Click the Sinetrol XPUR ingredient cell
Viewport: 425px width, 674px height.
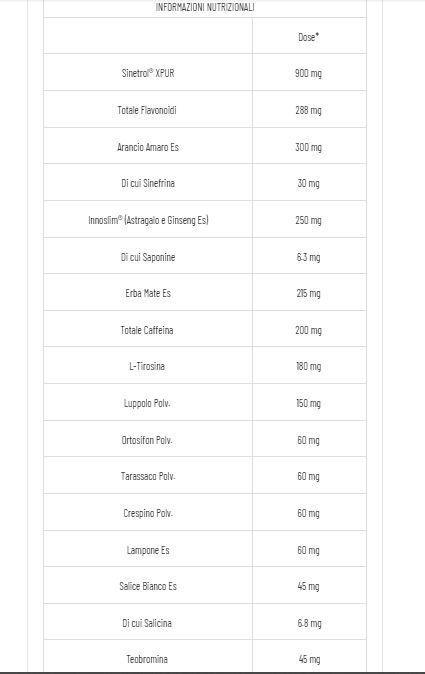click(148, 73)
